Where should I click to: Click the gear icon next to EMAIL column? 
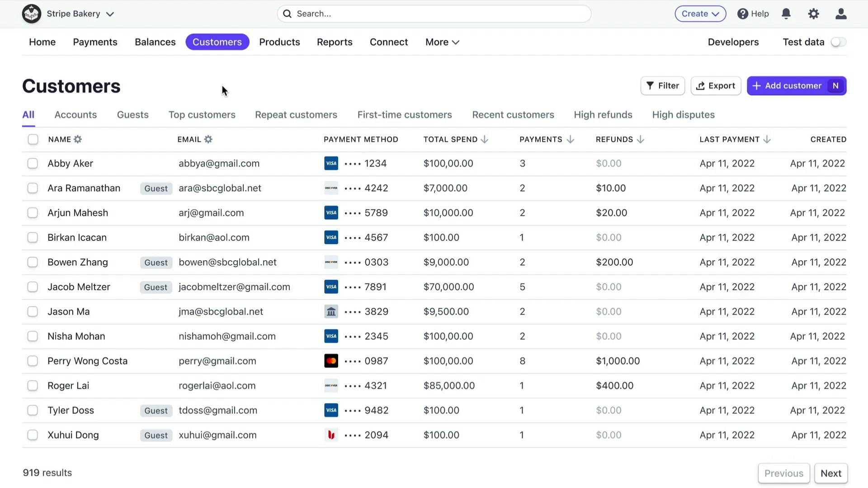[x=208, y=139]
